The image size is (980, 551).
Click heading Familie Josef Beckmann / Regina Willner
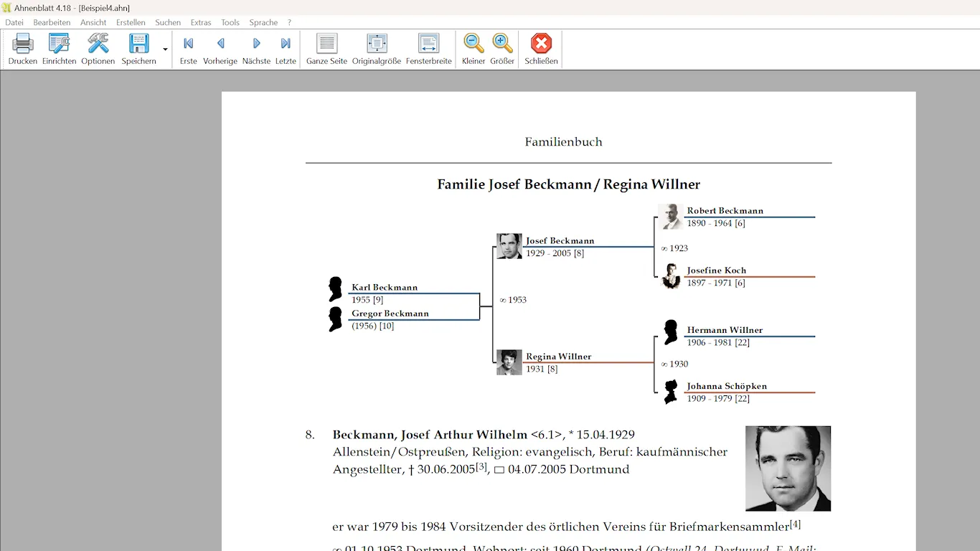point(569,184)
